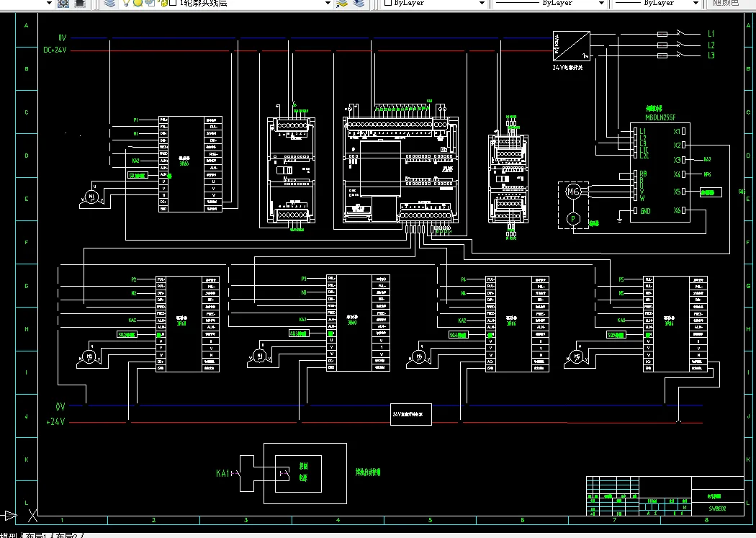Select the breaker switch symbol on L2 line
The width and height of the screenshot is (756, 538).
pos(680,45)
